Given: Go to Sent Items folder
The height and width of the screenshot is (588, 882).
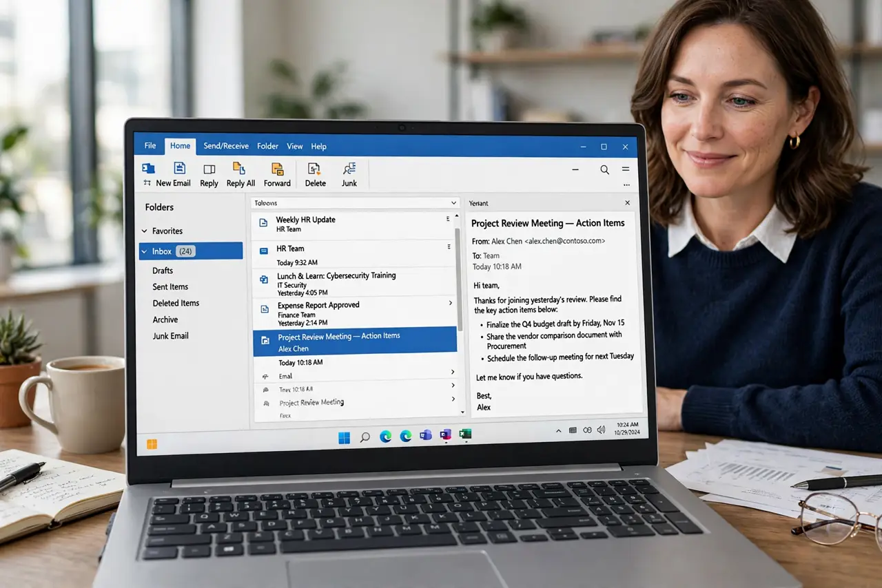Looking at the screenshot, I should (x=170, y=287).
